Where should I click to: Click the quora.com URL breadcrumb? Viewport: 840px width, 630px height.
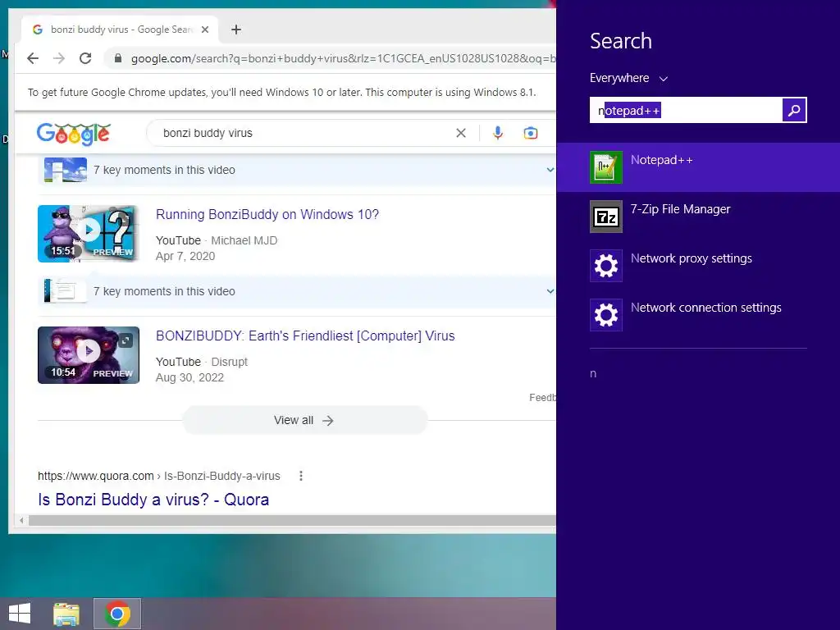click(158, 476)
